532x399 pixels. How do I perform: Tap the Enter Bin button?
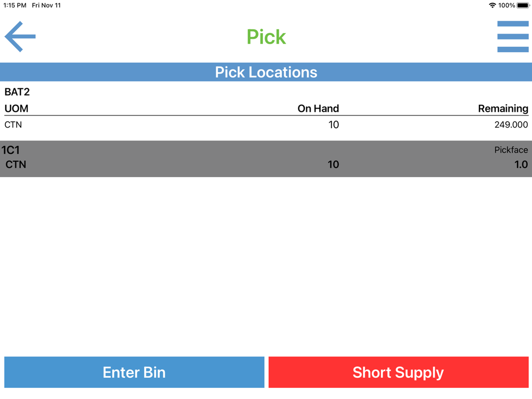[x=134, y=372]
